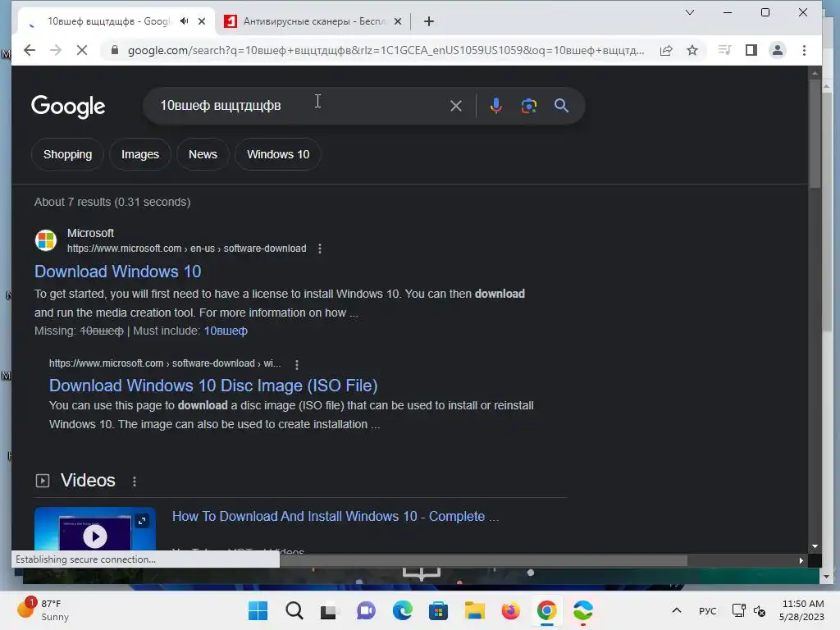Close the Антивирусные сканеры tab
Image resolution: width=840 pixels, height=630 pixels.
click(x=398, y=21)
